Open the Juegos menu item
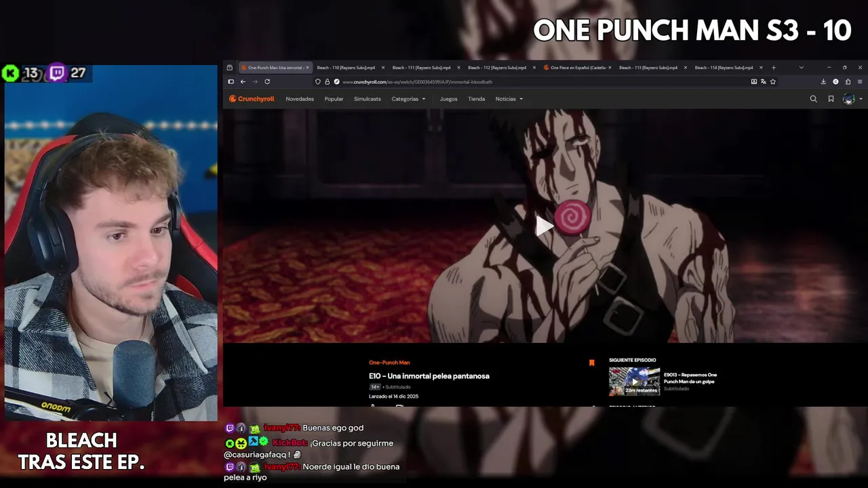868x488 pixels. [x=448, y=99]
